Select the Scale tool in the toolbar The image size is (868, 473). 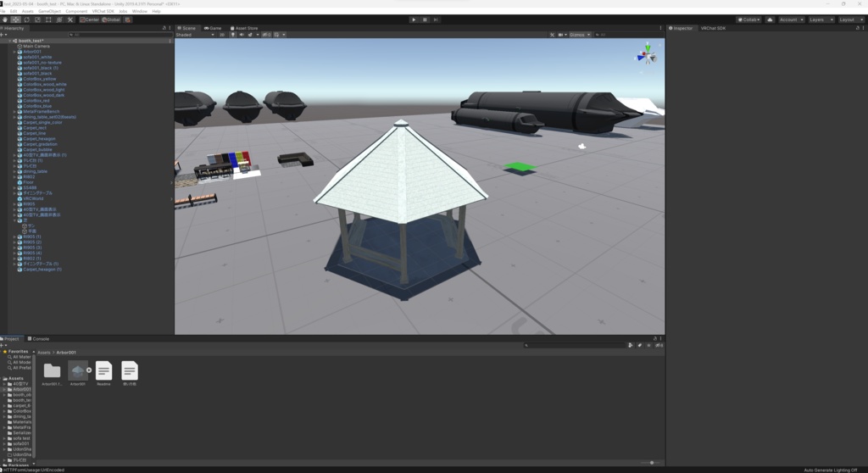tap(37, 19)
